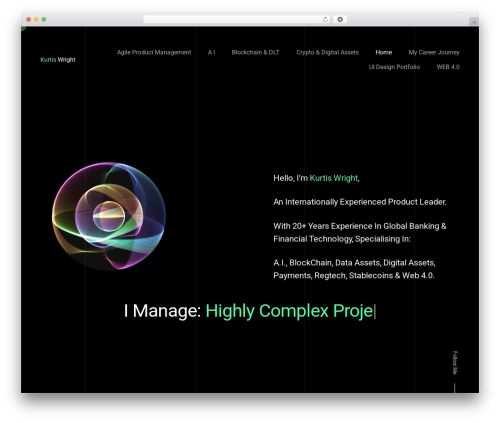Click the green maximize window dot
500x423 pixels.
pyautogui.click(x=44, y=19)
